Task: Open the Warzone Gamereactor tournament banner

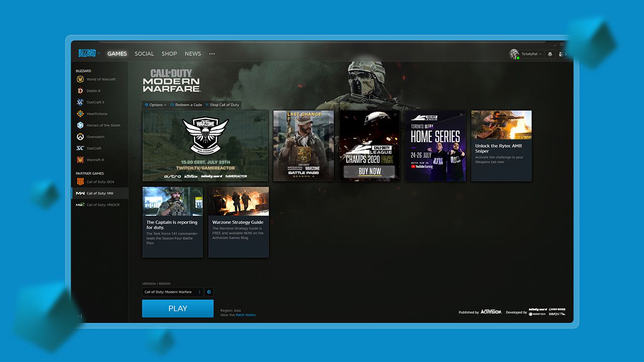Action: coord(205,146)
